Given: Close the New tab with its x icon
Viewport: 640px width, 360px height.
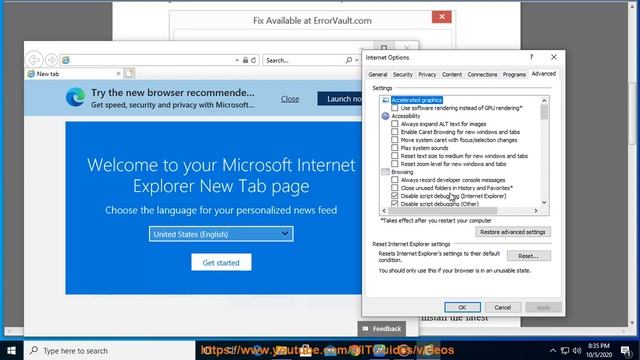Looking at the screenshot, I should 118,73.
